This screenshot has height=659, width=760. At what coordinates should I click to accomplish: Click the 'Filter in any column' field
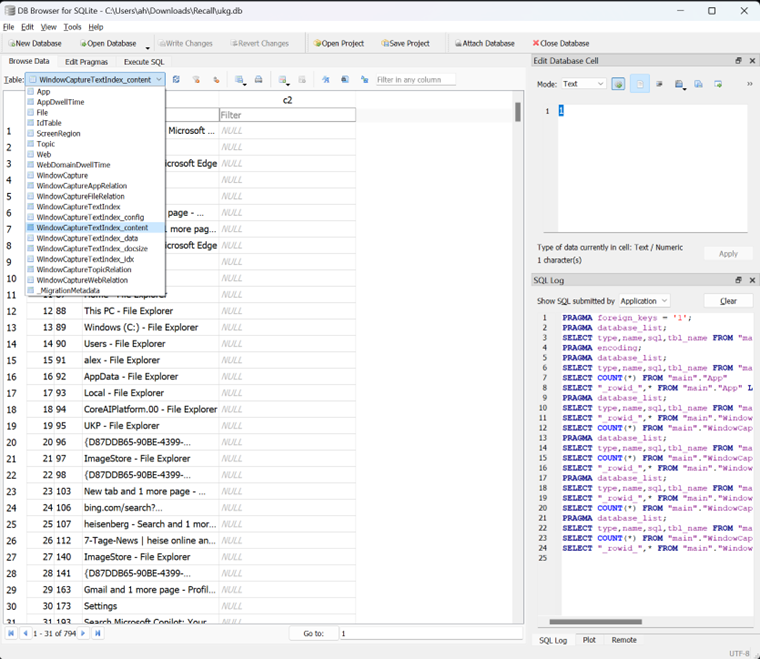click(x=415, y=80)
